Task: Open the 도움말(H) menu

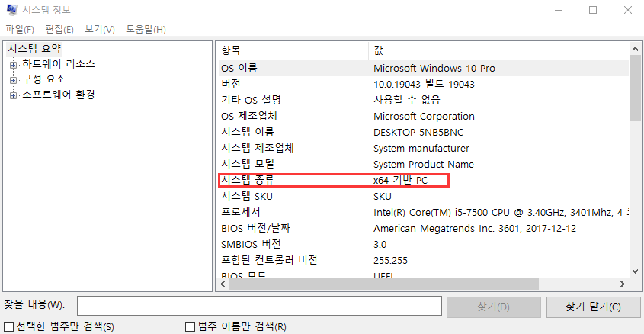Action: [x=146, y=29]
